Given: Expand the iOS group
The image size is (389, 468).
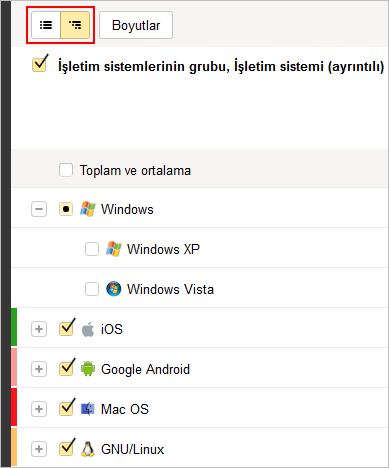Looking at the screenshot, I should [x=39, y=329].
